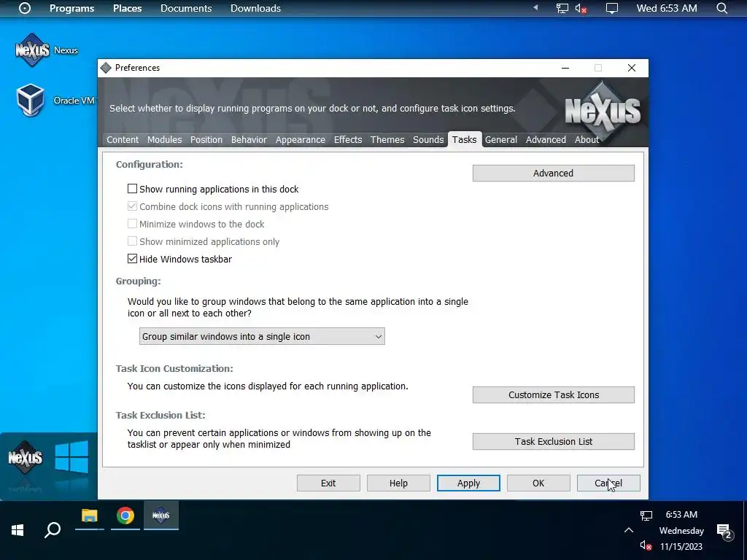
Task: Enable Show running applications in this dock
Action: click(132, 189)
